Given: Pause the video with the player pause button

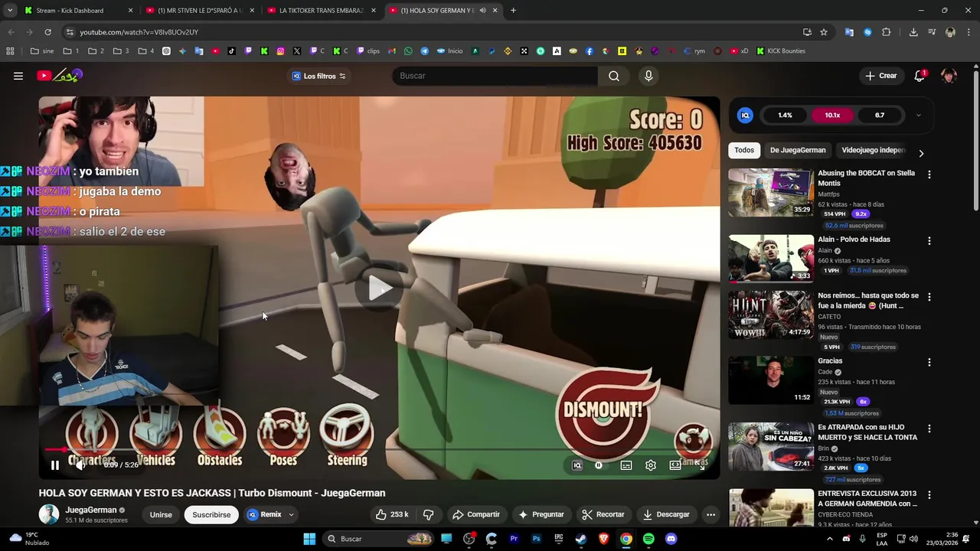Looking at the screenshot, I should [x=55, y=465].
